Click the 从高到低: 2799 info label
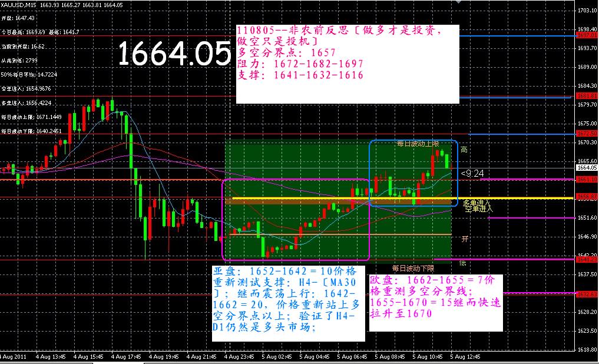The height and width of the screenshot is (364, 599). (x=20, y=61)
